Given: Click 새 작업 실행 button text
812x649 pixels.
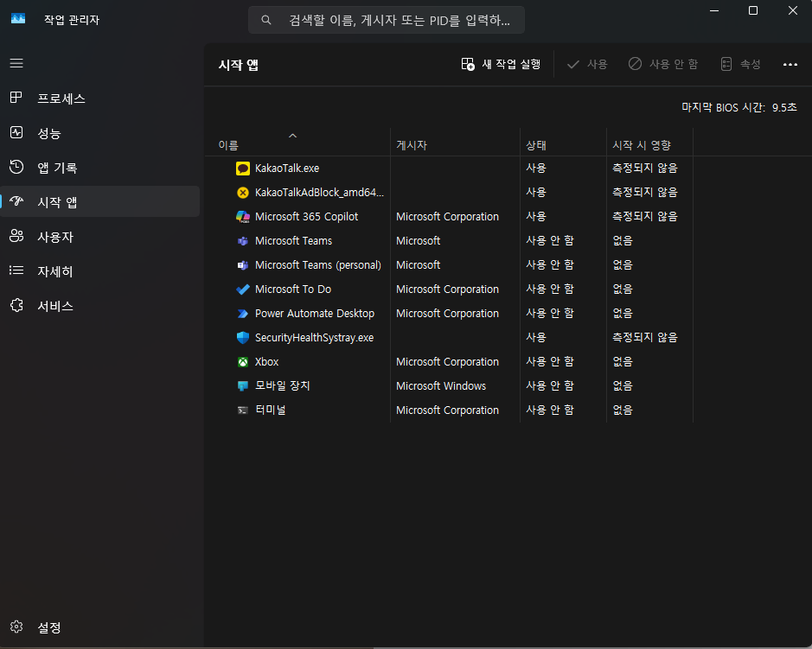Looking at the screenshot, I should (x=511, y=64).
